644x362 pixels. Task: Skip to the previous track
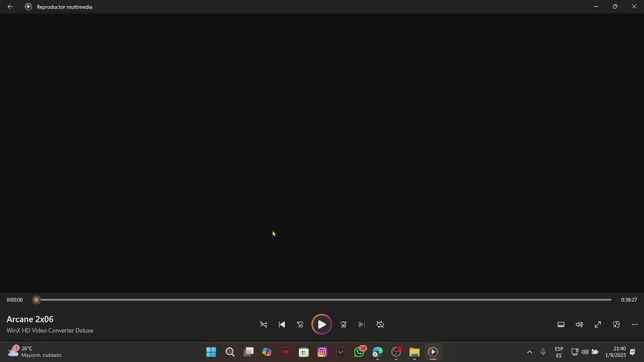[x=282, y=325]
